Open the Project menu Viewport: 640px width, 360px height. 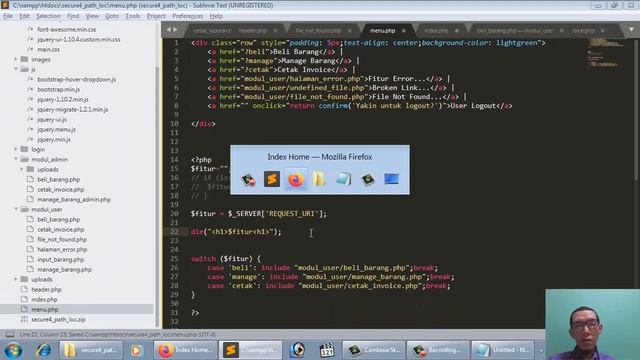(156, 16)
